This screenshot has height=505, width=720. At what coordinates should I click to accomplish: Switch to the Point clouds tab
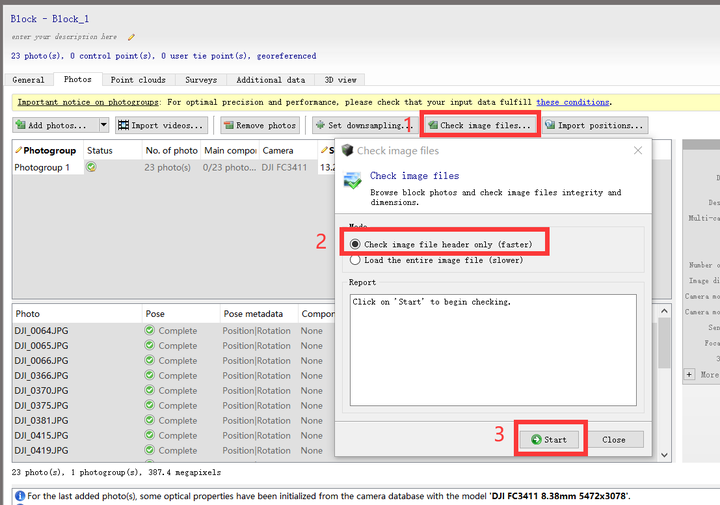point(137,80)
